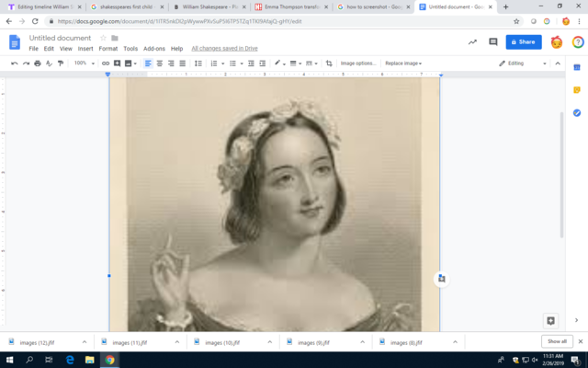Justify the content alignment
Viewport: 588px width, 368px height.
pos(182,63)
